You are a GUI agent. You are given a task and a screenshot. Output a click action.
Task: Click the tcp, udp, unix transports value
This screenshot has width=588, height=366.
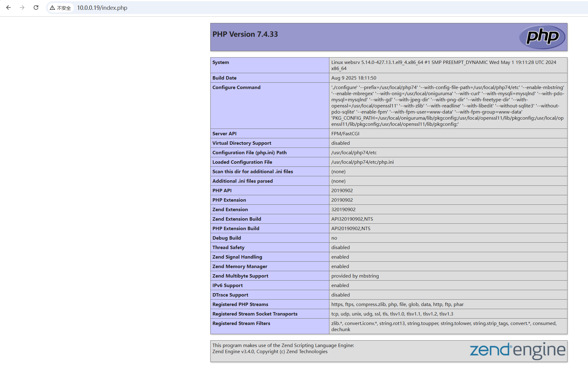[392, 314]
